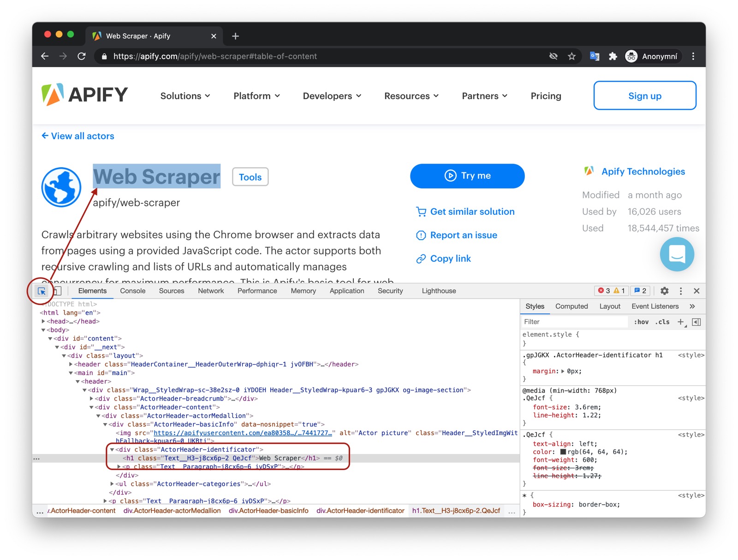Collapse the ActorHeader-identificator div node
The image size is (738, 560).
(112, 449)
